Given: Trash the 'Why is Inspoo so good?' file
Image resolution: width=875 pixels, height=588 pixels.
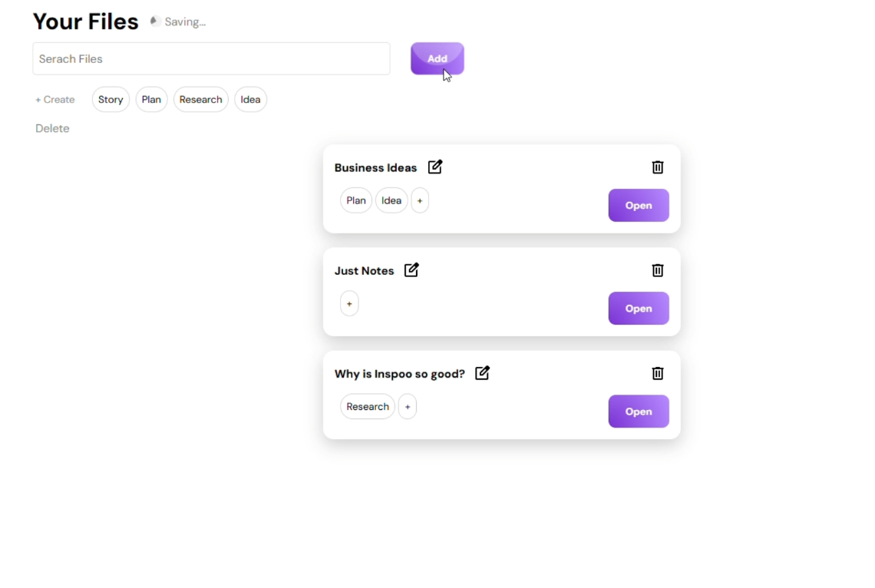Looking at the screenshot, I should [x=657, y=373].
